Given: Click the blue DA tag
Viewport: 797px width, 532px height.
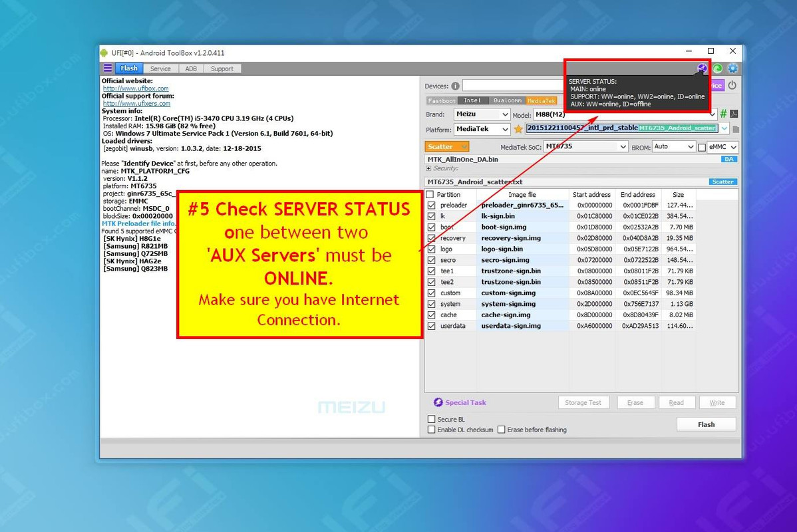Looking at the screenshot, I should (729, 159).
